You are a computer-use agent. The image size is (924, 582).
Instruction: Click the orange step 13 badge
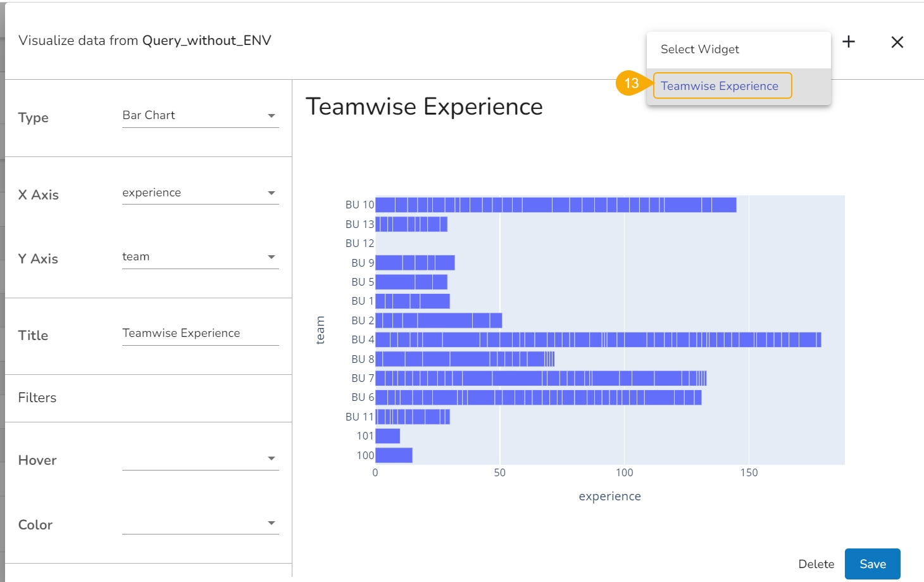click(x=631, y=83)
